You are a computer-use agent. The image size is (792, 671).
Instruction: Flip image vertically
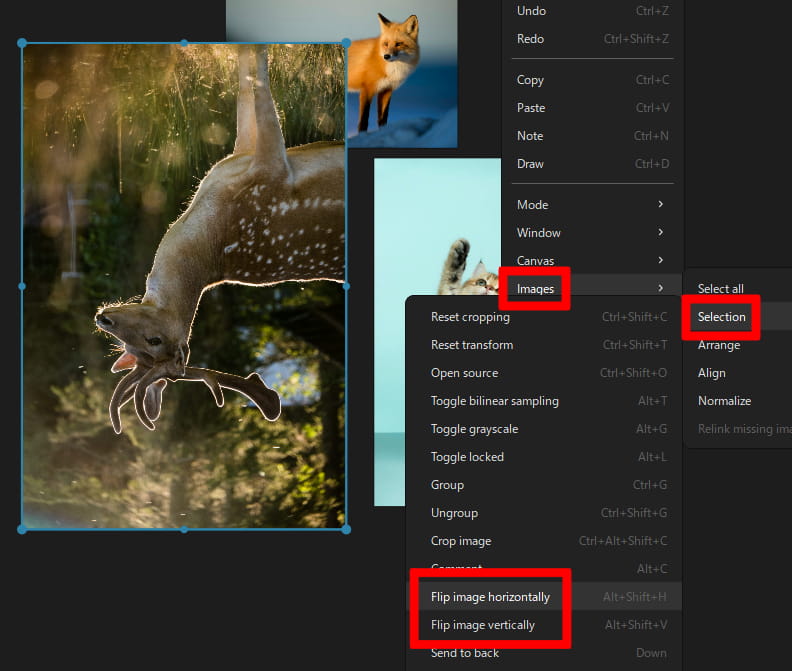coord(483,625)
